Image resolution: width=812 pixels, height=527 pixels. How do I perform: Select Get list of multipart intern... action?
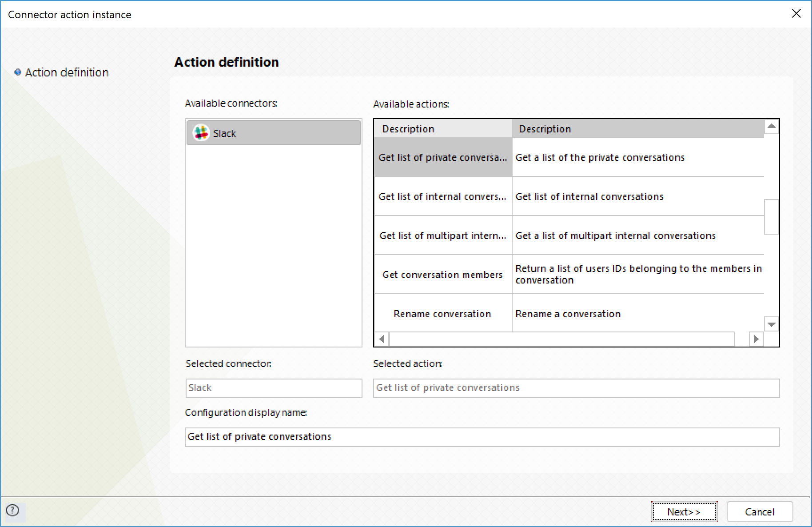click(x=443, y=236)
